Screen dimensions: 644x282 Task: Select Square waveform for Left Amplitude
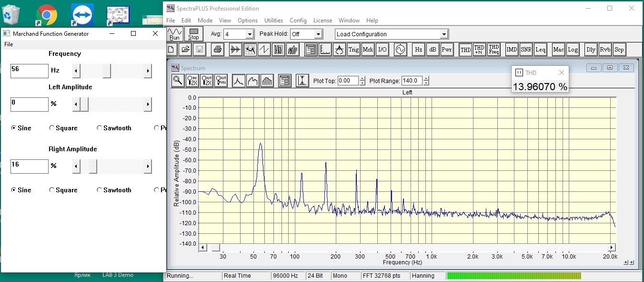click(63, 128)
